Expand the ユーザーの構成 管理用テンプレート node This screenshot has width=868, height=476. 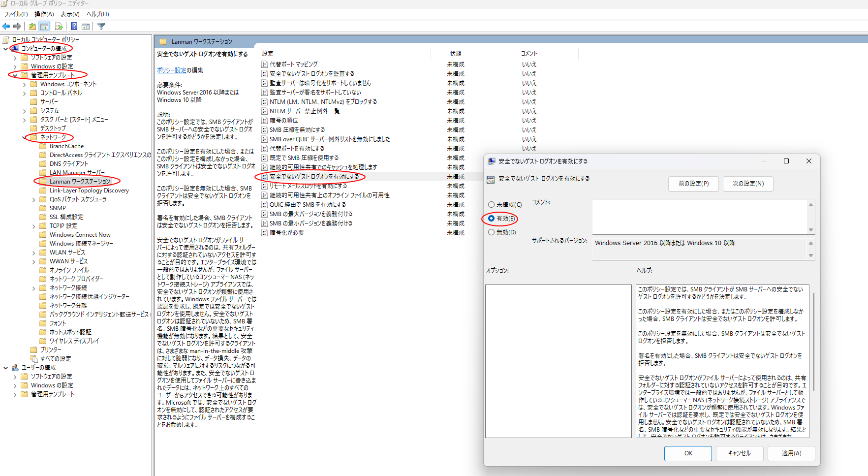click(15, 395)
